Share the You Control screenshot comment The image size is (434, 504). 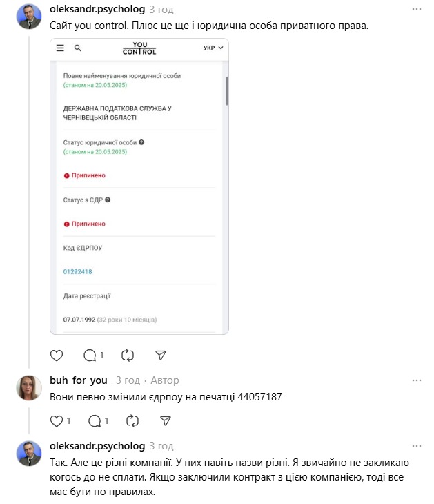click(160, 355)
